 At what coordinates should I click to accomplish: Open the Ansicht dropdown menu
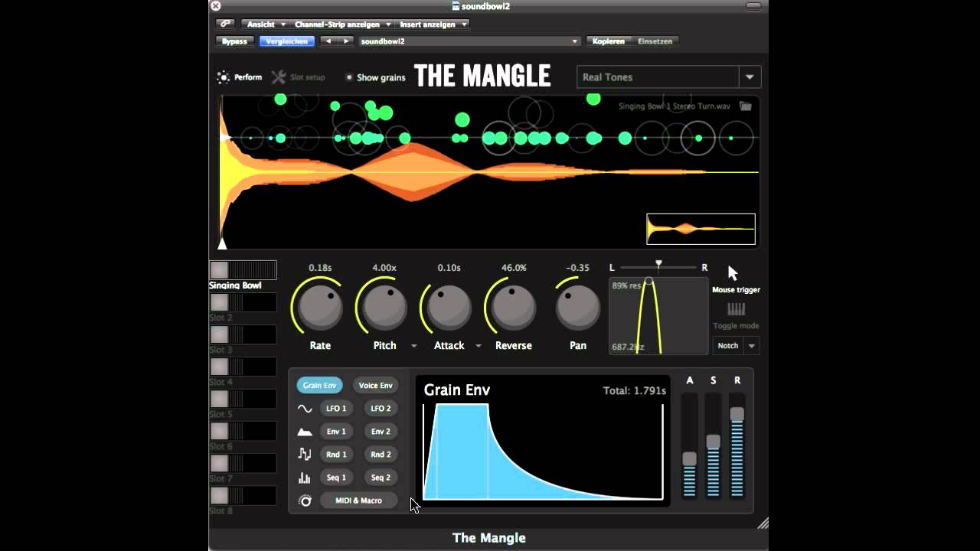(265, 24)
